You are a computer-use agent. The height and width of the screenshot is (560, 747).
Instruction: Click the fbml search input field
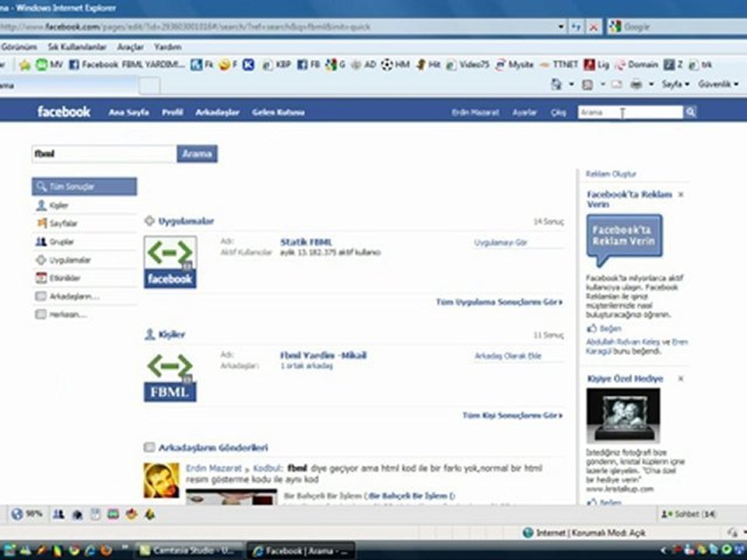(x=103, y=154)
